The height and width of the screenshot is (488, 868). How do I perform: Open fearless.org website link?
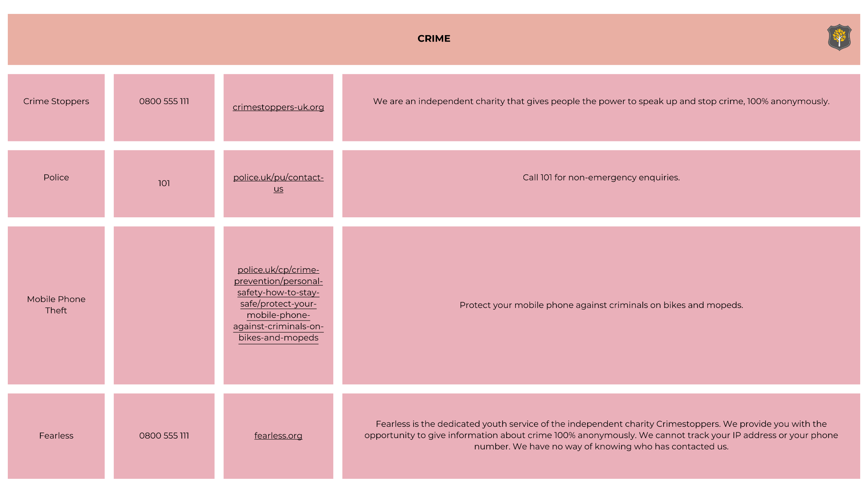pos(278,435)
